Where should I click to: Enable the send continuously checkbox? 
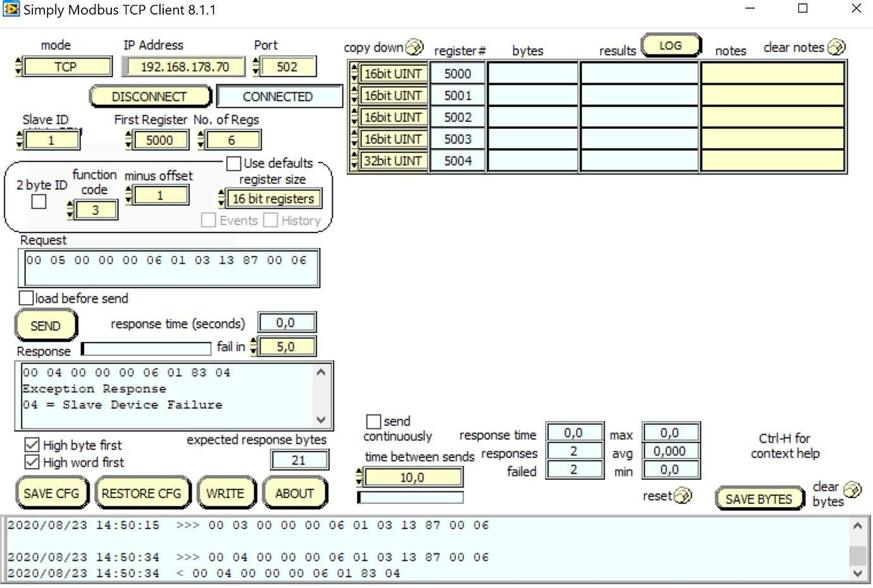click(373, 421)
